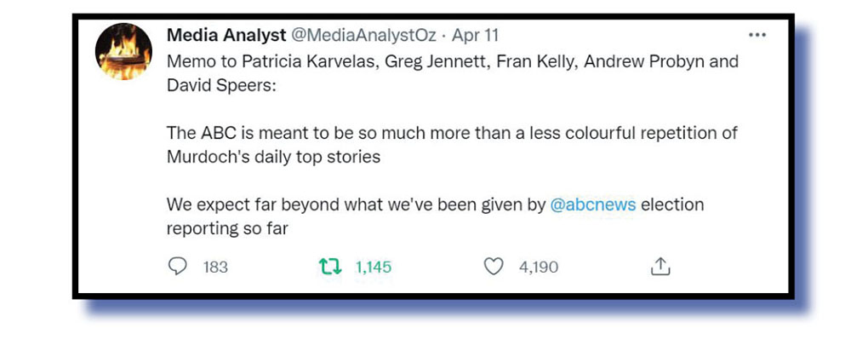This screenshot has width=868, height=345.
Task: Click the Media Analyst display name
Action: coord(226,36)
